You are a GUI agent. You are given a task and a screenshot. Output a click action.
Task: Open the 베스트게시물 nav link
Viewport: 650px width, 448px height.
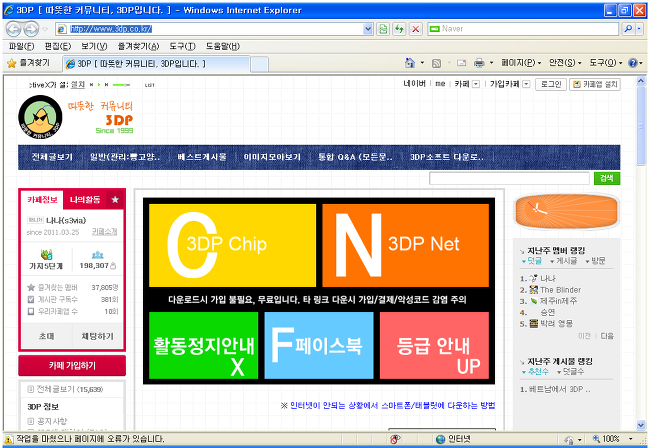click(201, 157)
